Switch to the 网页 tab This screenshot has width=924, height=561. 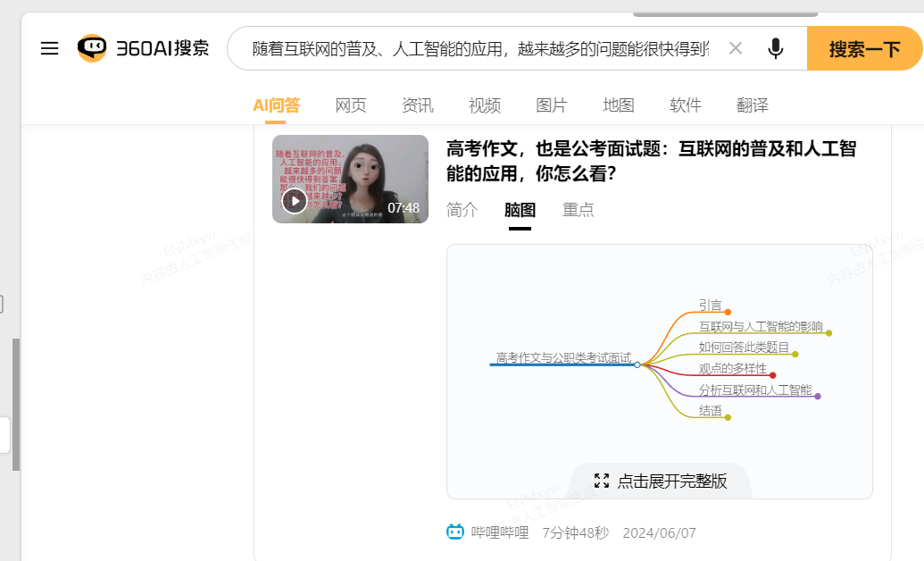[x=351, y=105]
